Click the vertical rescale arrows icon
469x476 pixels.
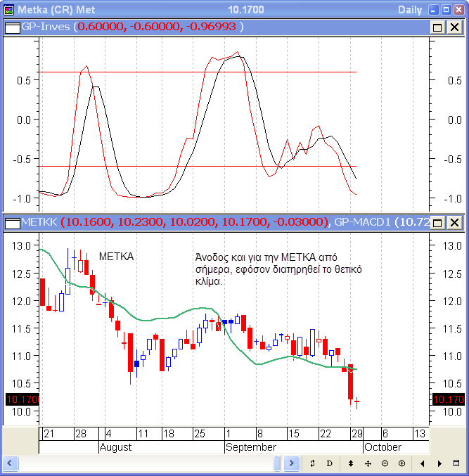coord(351,464)
